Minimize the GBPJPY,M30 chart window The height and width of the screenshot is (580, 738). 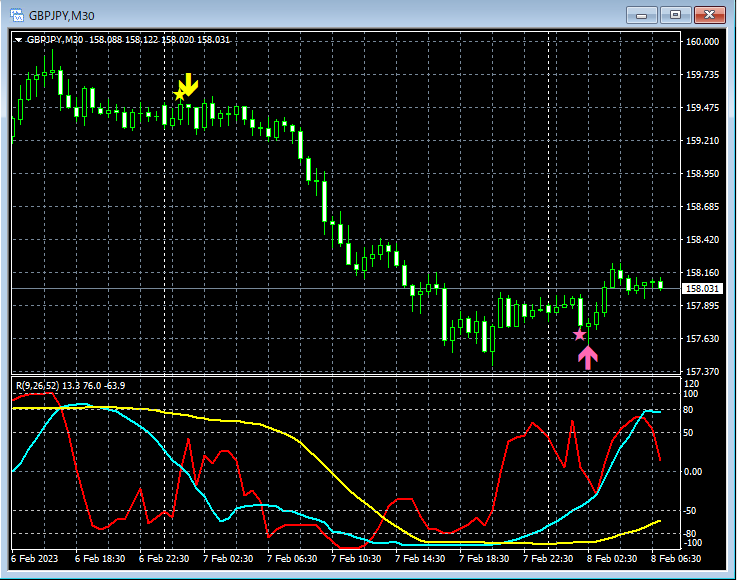click(x=642, y=15)
